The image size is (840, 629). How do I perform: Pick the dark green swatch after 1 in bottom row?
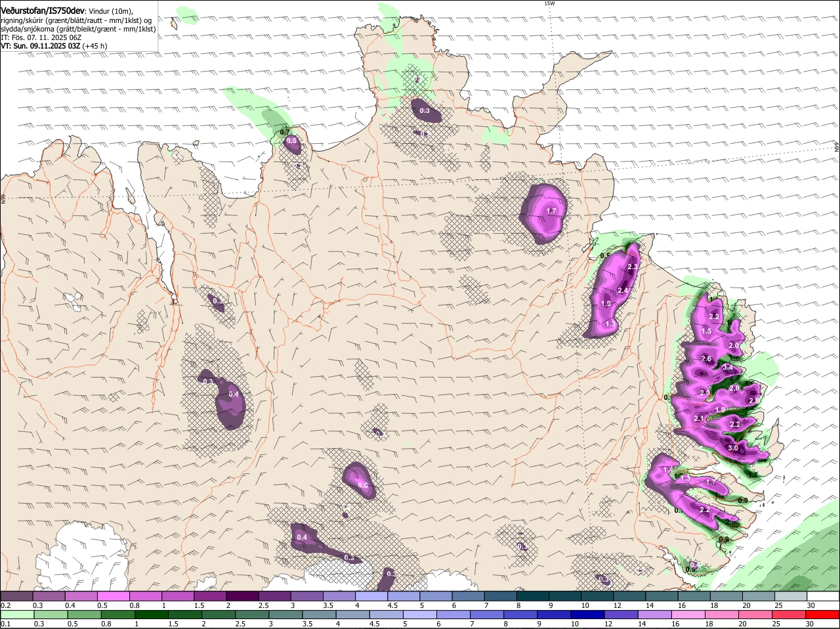[x=151, y=615]
